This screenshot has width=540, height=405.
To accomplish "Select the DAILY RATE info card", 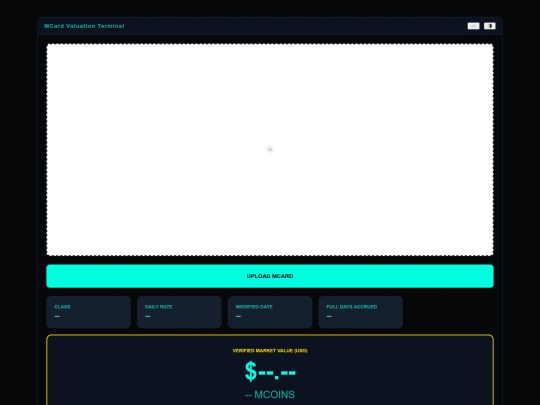I will tap(179, 312).
